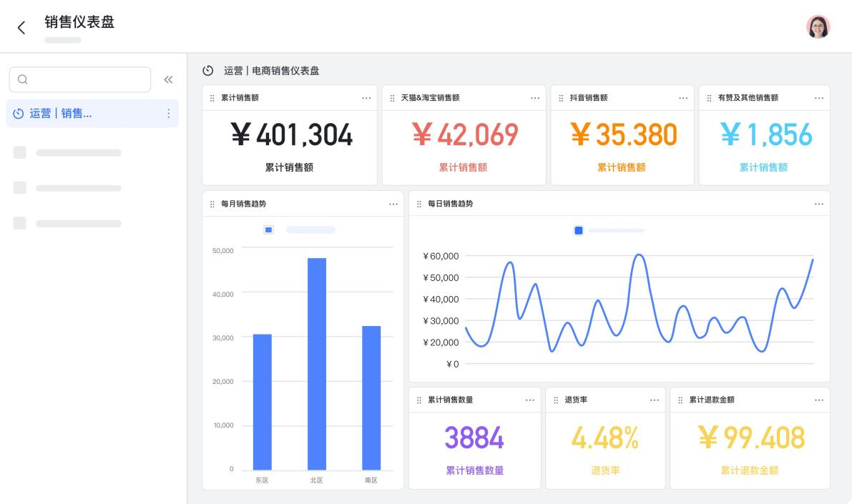Toggle the legend checkbox in 每日销售趋势 chart
Screen dimensions: 852x504
[x=578, y=230]
